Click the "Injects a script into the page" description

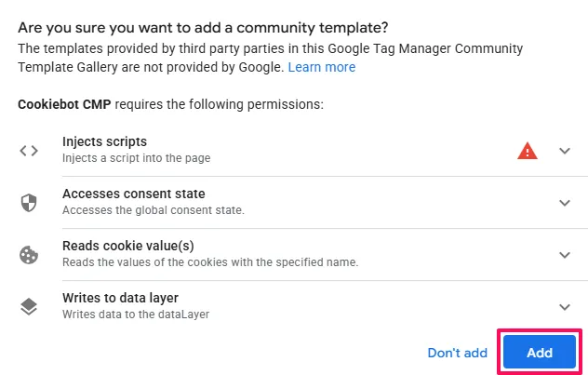click(x=136, y=158)
